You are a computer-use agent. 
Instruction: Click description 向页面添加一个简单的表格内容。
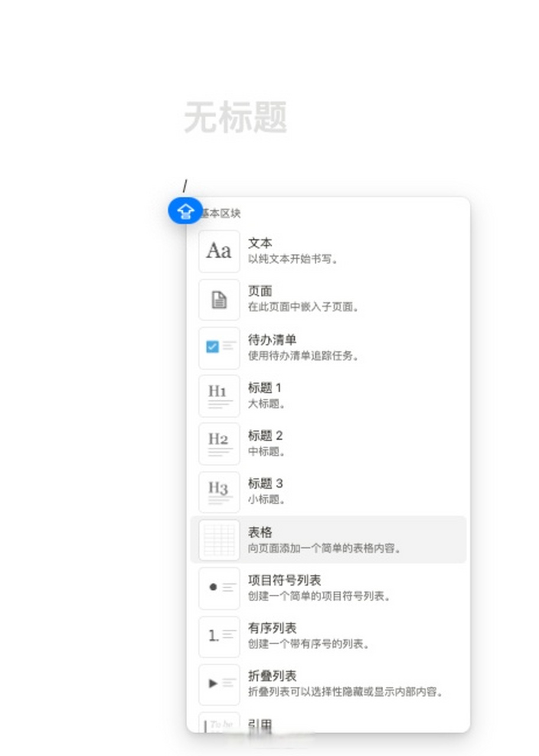coord(325,548)
